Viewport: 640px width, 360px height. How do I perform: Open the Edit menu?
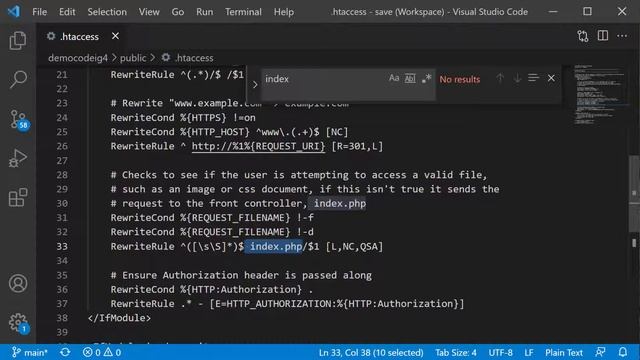point(67,12)
